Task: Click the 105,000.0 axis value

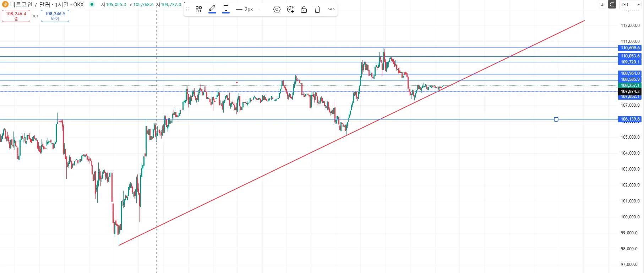Action: click(630, 137)
